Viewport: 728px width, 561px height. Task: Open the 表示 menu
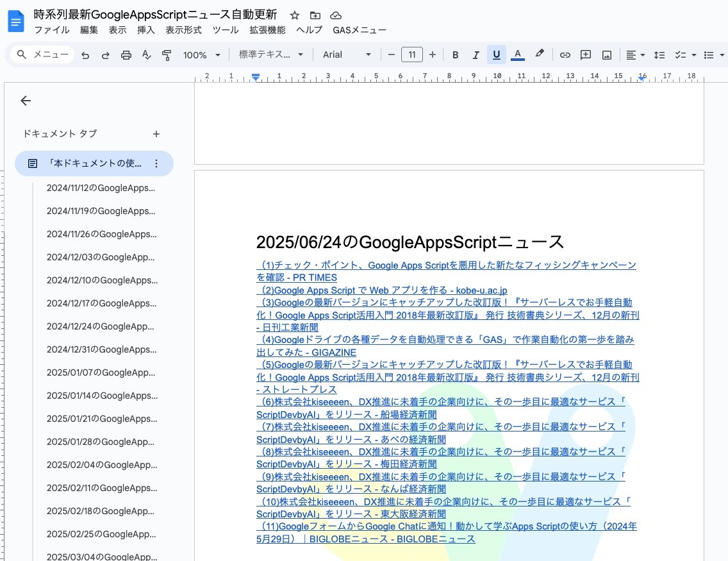tap(117, 30)
